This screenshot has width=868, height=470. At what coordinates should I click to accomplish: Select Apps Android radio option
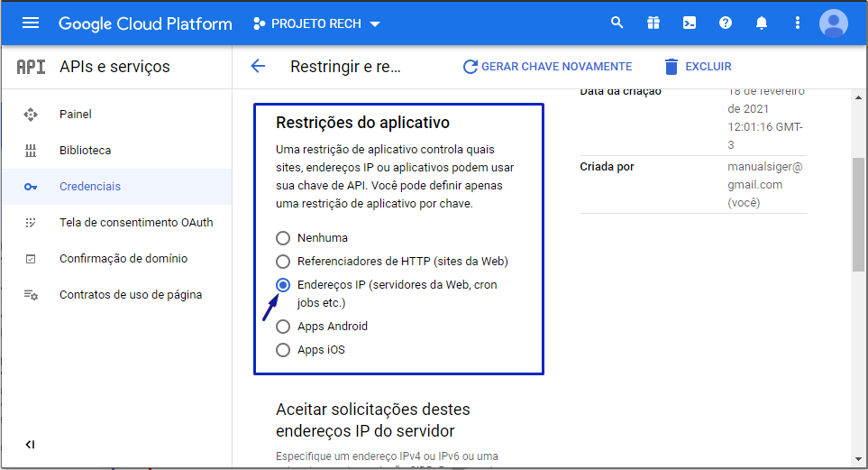[283, 327]
